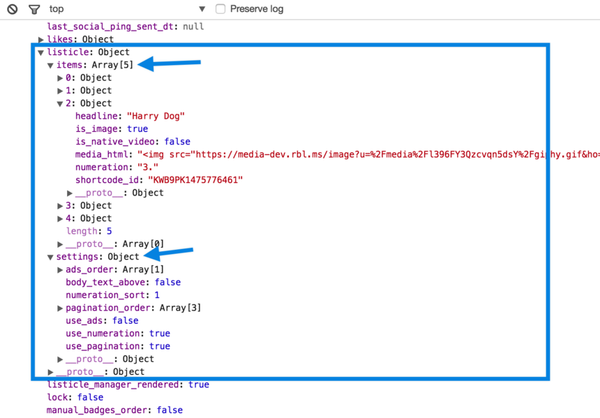Expand item 3 Object
Viewport: 600px width, 418px height.
coord(61,205)
